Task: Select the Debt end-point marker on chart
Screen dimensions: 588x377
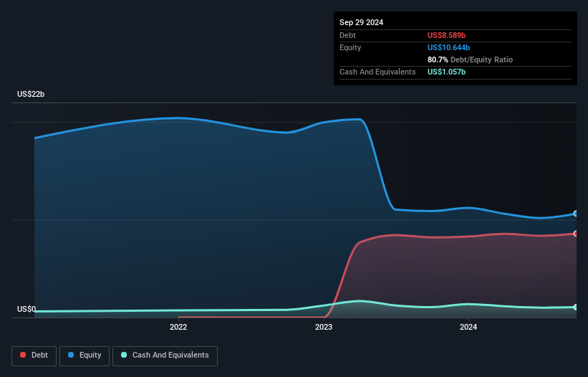Action: click(x=576, y=234)
